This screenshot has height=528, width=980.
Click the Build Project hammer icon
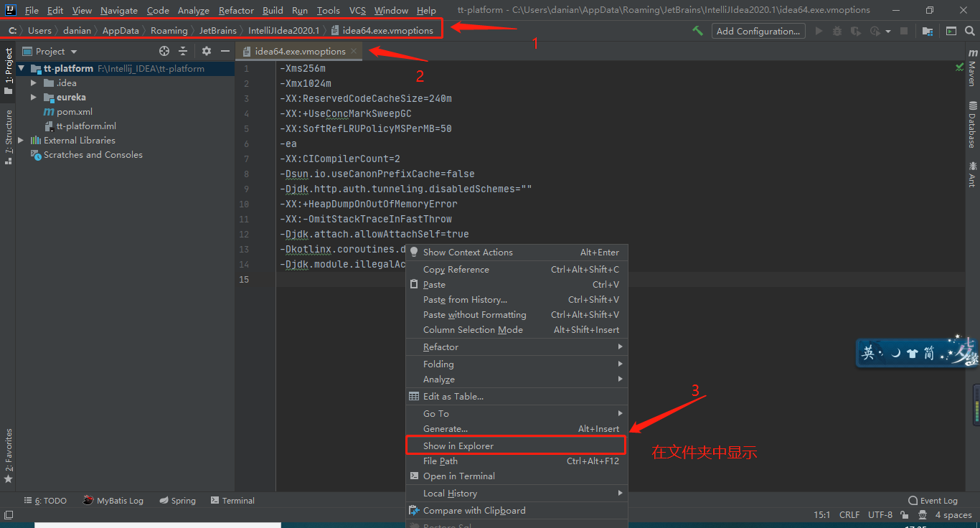697,31
